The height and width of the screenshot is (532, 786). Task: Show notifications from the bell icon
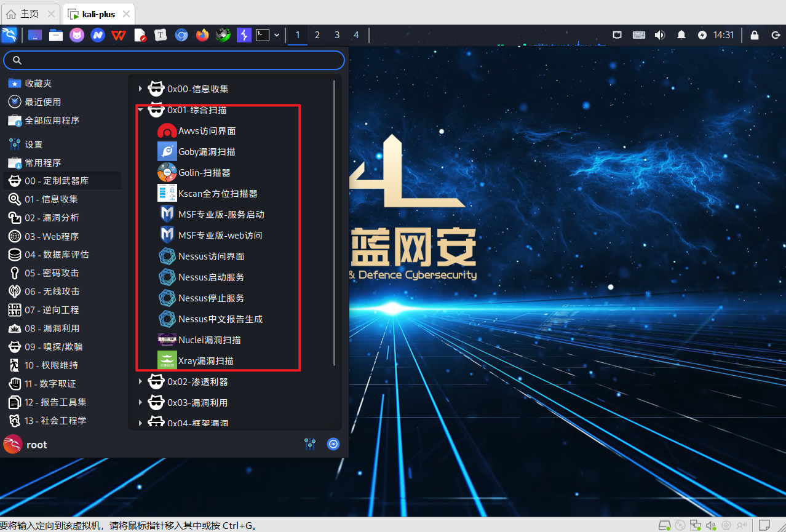pyautogui.click(x=681, y=35)
